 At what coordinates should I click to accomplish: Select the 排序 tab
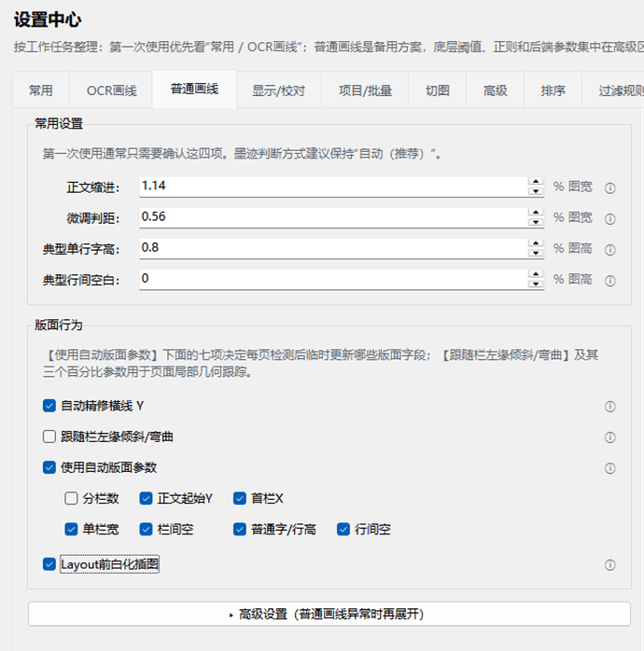(553, 90)
